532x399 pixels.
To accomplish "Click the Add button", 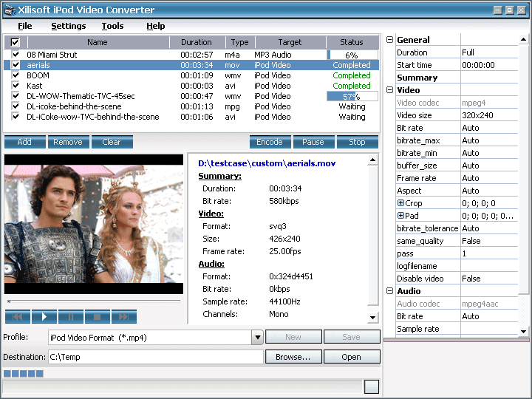I will point(25,142).
